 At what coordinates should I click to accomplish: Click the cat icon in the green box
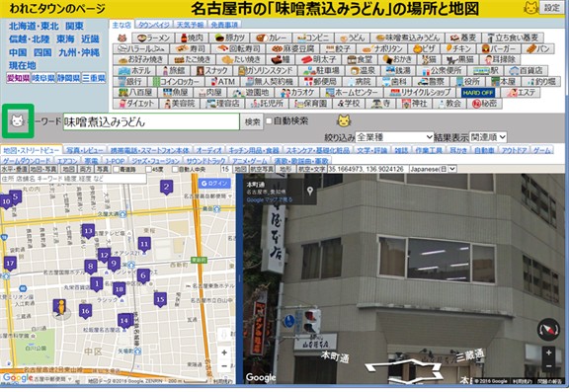click(x=18, y=121)
